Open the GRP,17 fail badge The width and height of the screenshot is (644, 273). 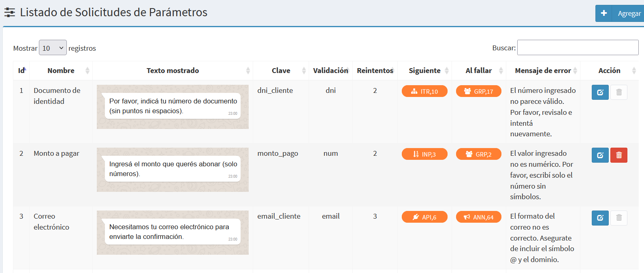(479, 91)
